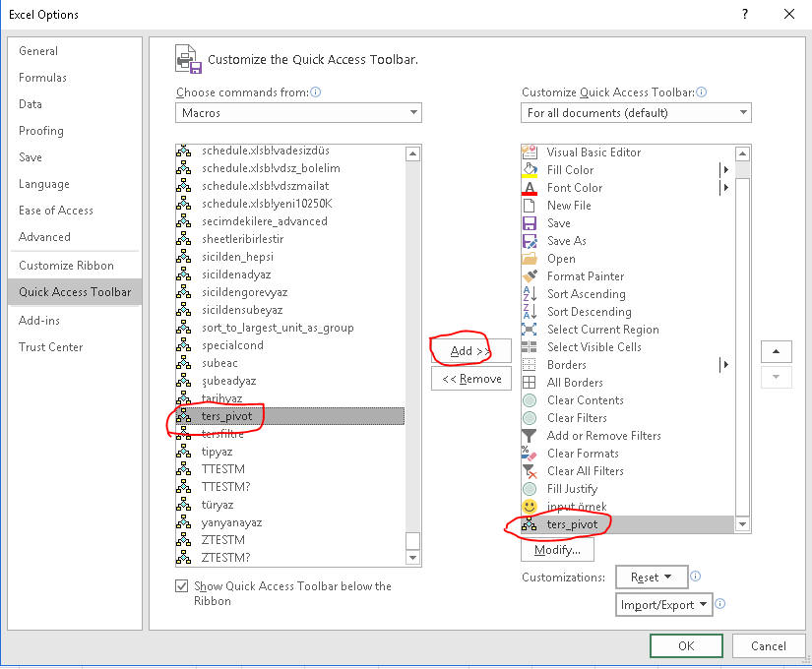Click the Save floppy disk icon
This screenshot has width=812, height=669.
coord(530,223)
